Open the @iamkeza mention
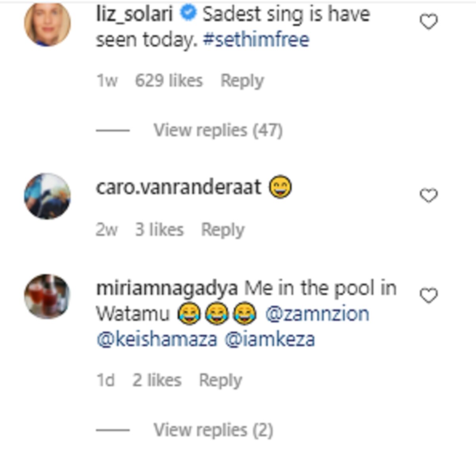Image resolution: width=476 pixels, height=452 pixels. point(270,339)
